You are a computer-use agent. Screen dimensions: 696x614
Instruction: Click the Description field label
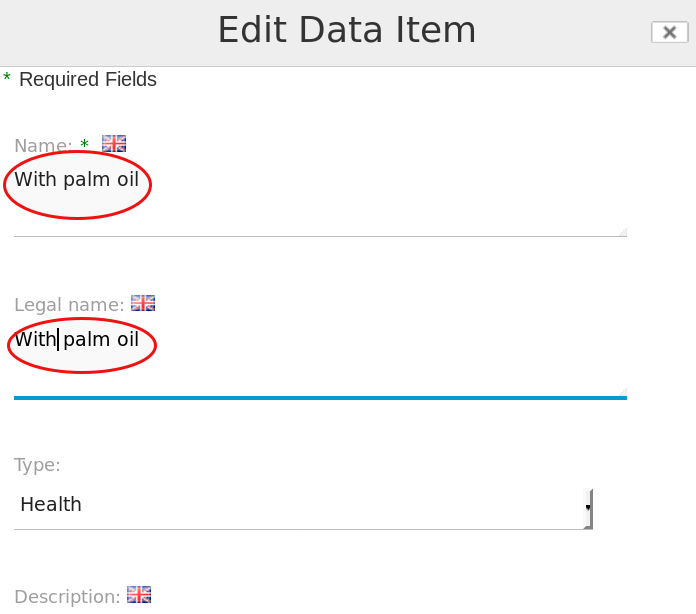[67, 596]
